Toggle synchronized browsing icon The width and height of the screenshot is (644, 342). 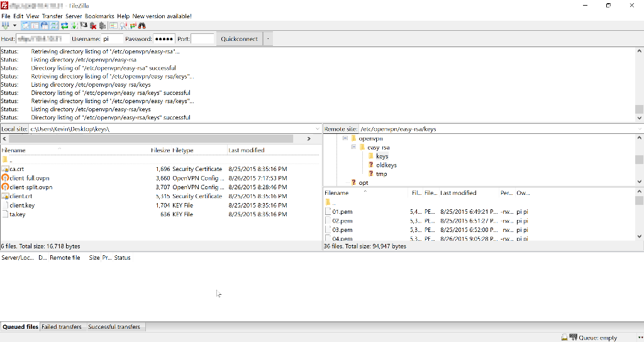pyautogui.click(x=133, y=25)
